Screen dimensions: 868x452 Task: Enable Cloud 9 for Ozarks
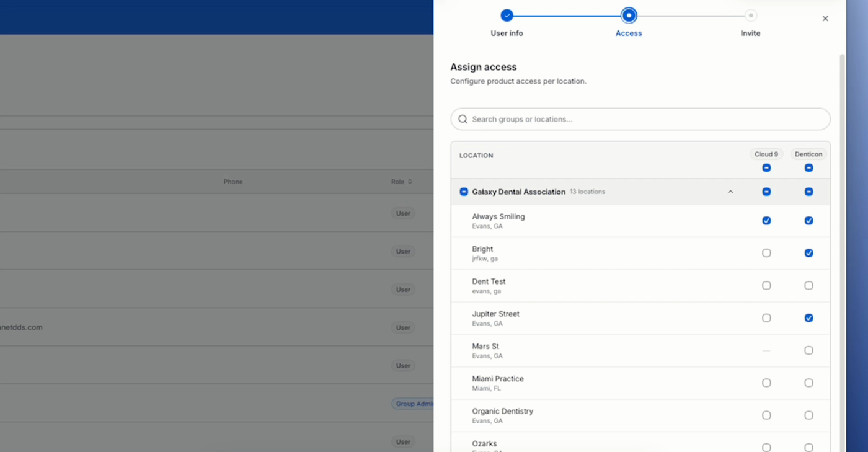click(766, 448)
